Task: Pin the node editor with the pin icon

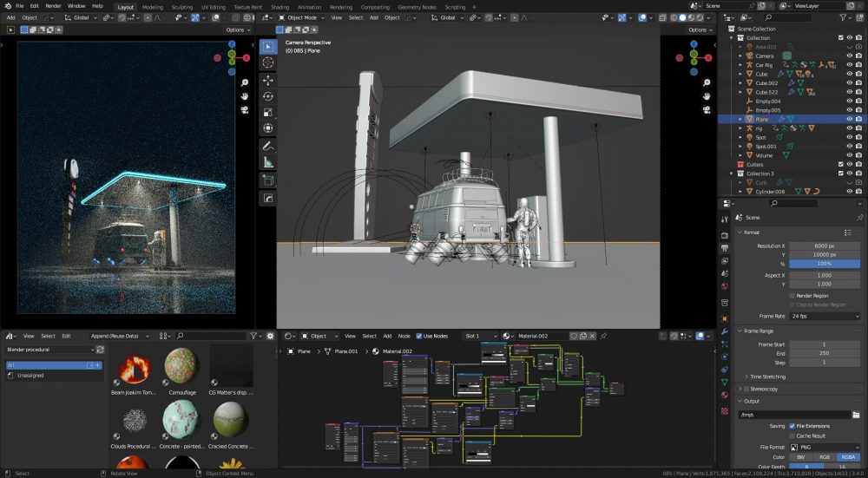Action: coord(603,336)
